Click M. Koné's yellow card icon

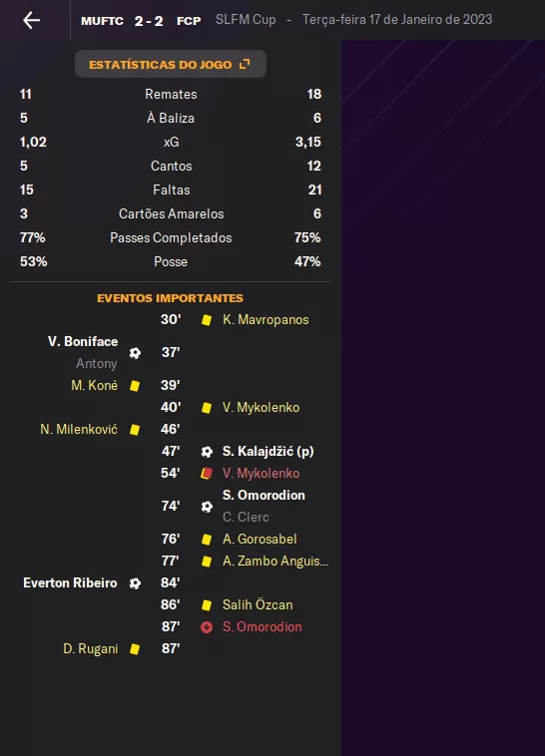(135, 386)
